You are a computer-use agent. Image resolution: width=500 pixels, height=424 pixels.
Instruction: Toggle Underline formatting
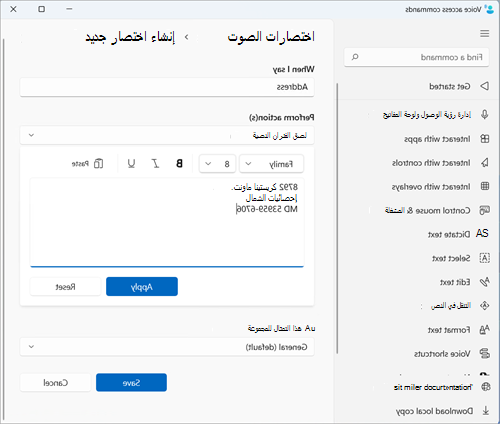click(x=131, y=163)
